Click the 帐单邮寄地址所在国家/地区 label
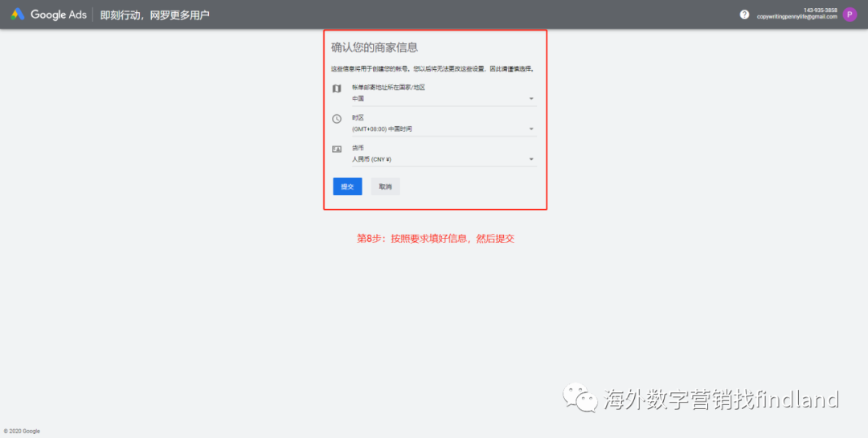This screenshot has height=438, width=868. (x=389, y=88)
